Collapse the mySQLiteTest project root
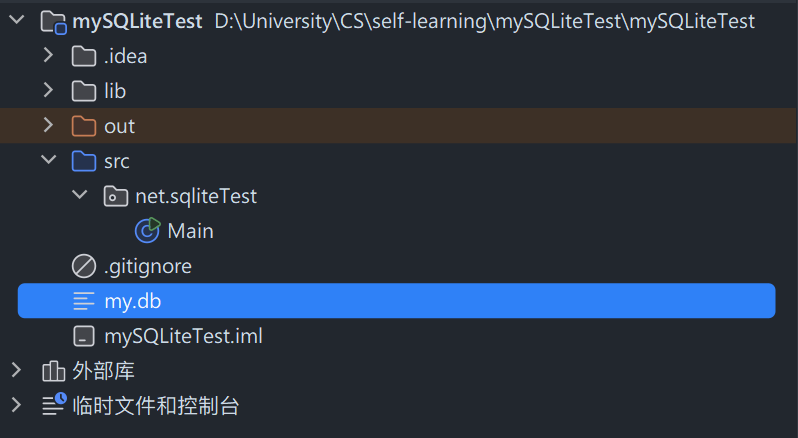The image size is (798, 438). coord(16,21)
